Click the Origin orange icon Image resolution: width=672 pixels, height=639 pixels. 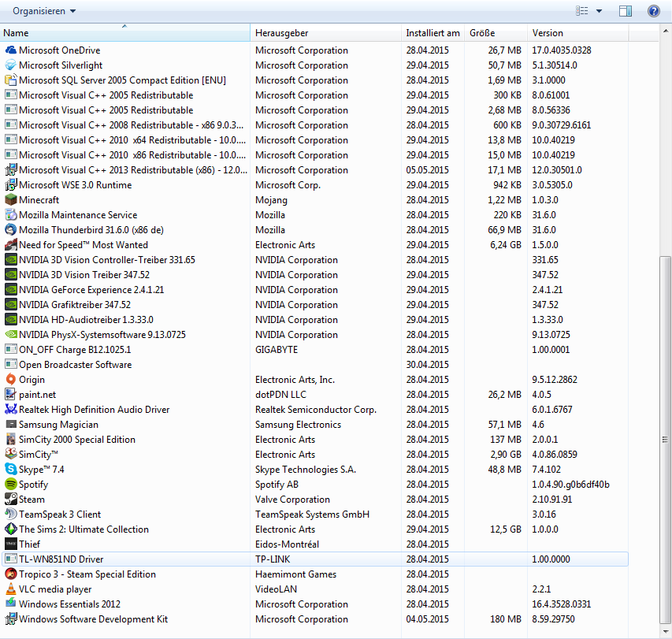(11, 380)
